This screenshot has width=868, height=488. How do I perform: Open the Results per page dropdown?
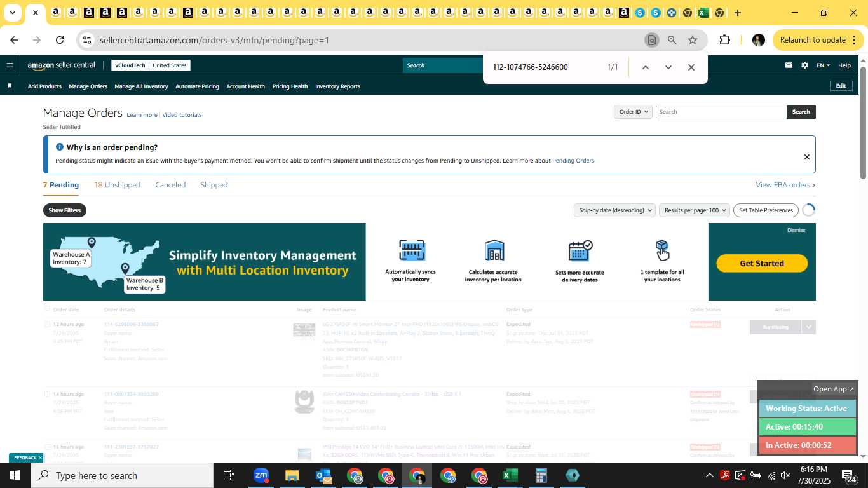695,210
